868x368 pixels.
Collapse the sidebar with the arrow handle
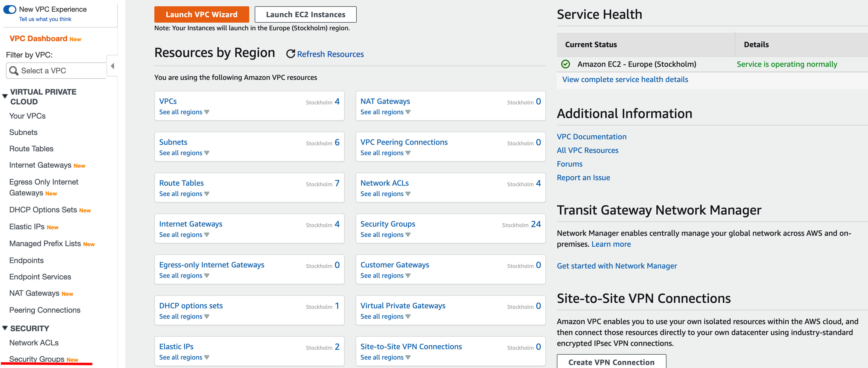(x=113, y=66)
